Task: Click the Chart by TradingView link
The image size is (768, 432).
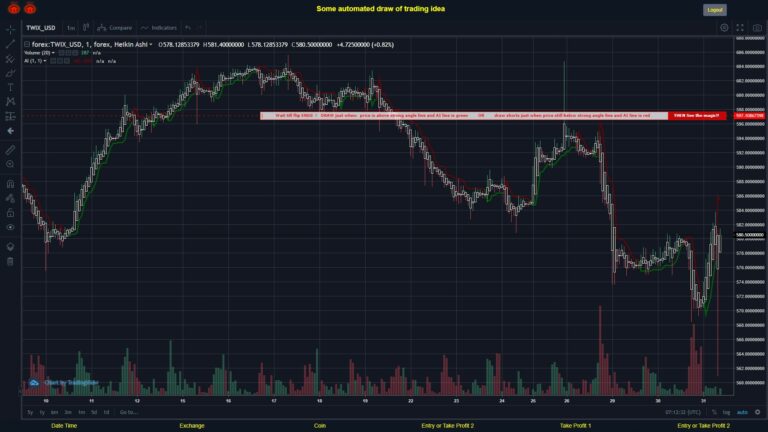Action: (x=64, y=383)
